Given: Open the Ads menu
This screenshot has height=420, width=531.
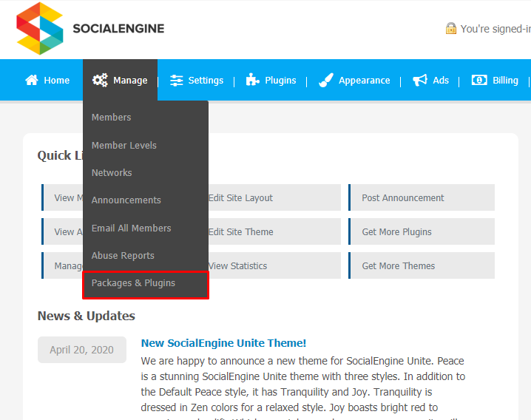Looking at the screenshot, I should [x=430, y=81].
